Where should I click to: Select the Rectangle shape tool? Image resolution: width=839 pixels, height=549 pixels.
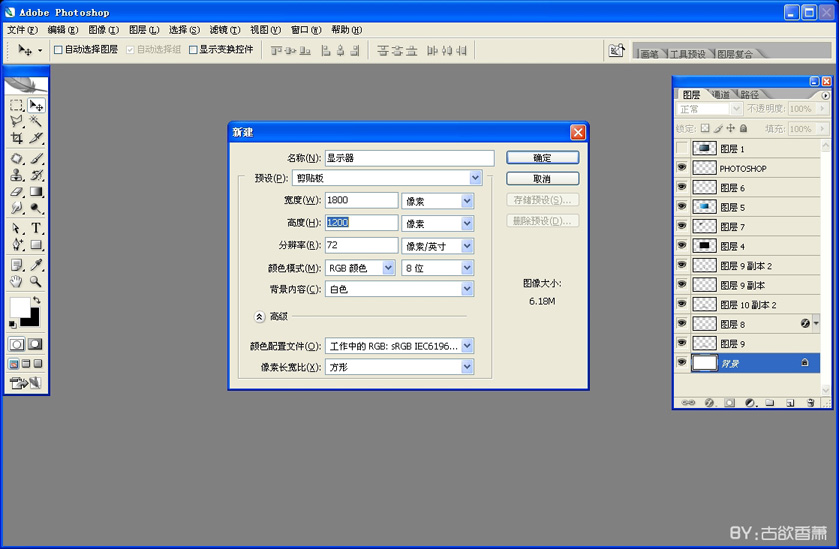[36, 245]
